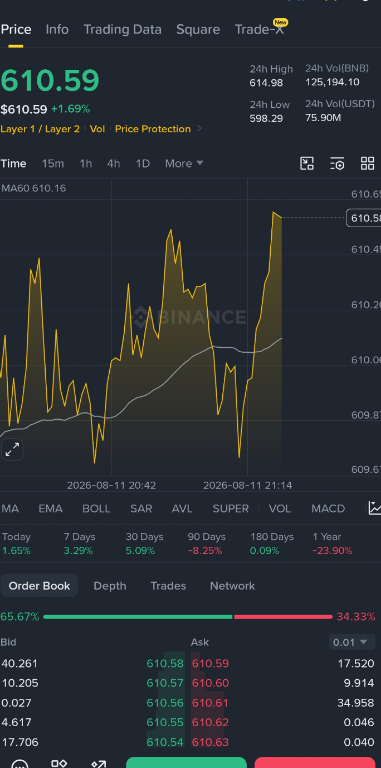The width and height of the screenshot is (381, 768).
Task: Open the Layer 1 / Layer 2 tag
Action: 40,129
